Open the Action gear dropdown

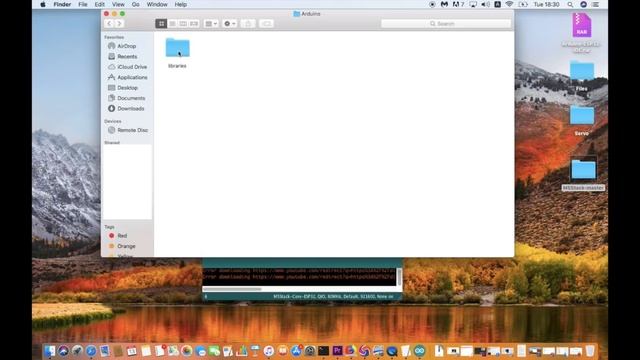[x=230, y=24]
